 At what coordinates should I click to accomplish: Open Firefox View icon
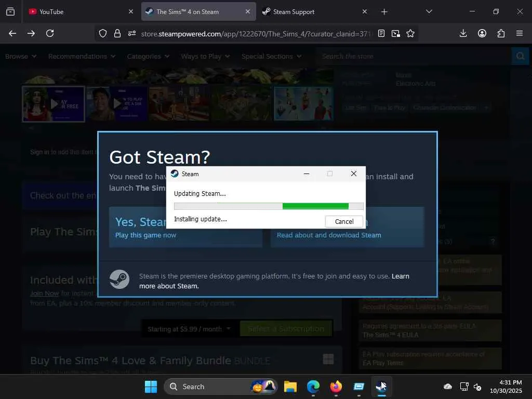[10, 11]
